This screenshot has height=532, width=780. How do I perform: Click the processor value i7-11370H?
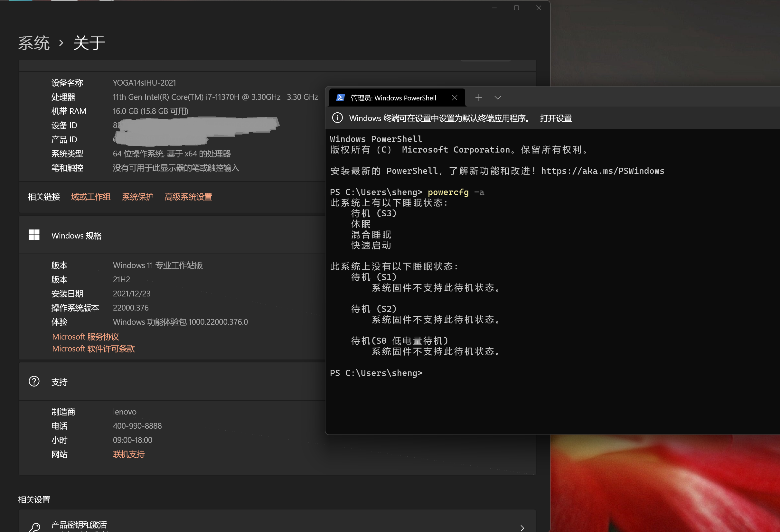point(215,97)
